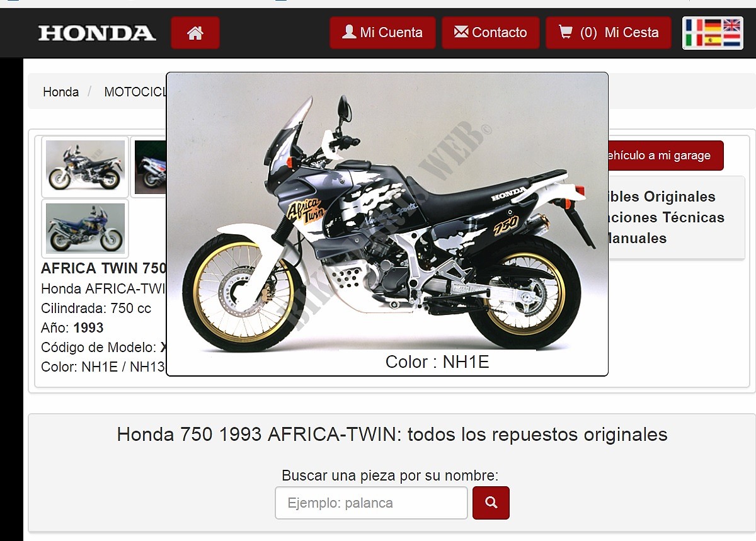Click the Contacto envelope button
The image size is (756, 541).
coord(491,33)
